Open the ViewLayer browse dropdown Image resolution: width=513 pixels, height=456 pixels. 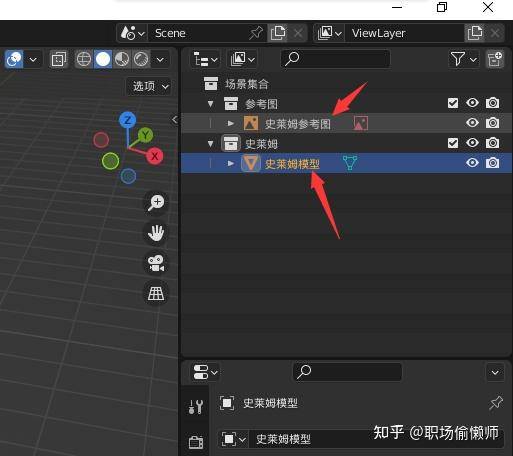pos(329,33)
